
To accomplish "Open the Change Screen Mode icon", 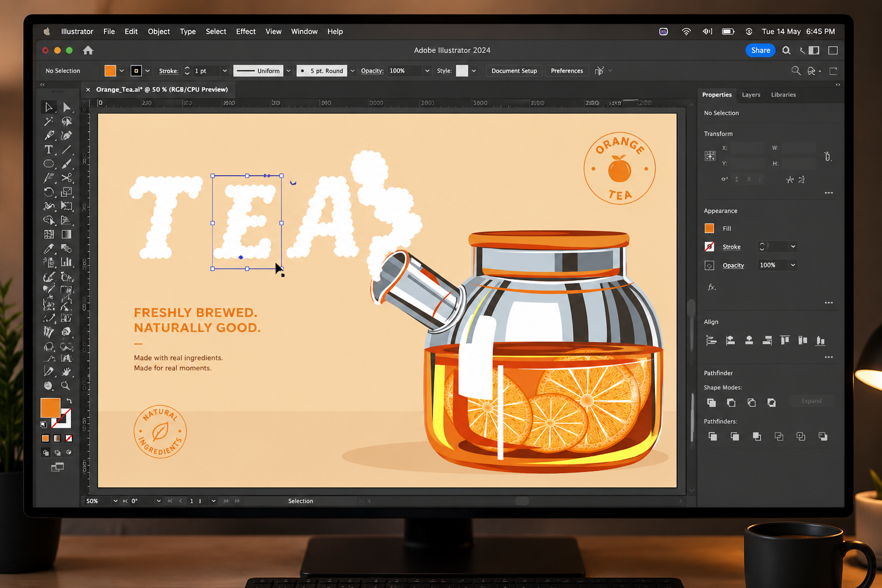I will coord(57,467).
